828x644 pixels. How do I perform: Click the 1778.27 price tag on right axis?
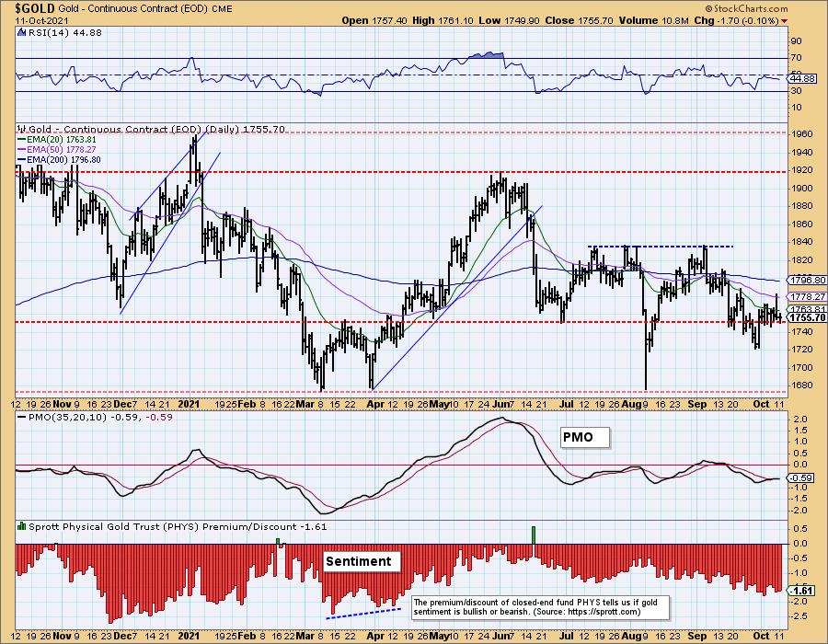pyautogui.click(x=808, y=296)
